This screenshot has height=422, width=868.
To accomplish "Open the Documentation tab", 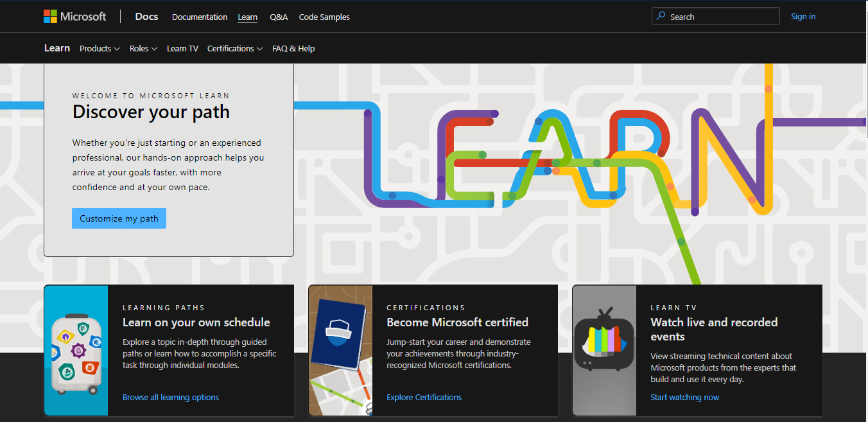I will coord(200,17).
